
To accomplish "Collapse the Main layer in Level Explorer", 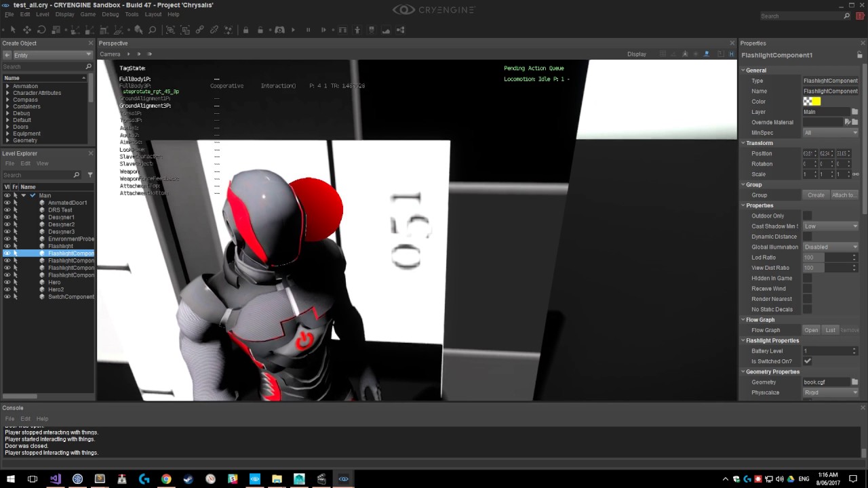I will 24,195.
